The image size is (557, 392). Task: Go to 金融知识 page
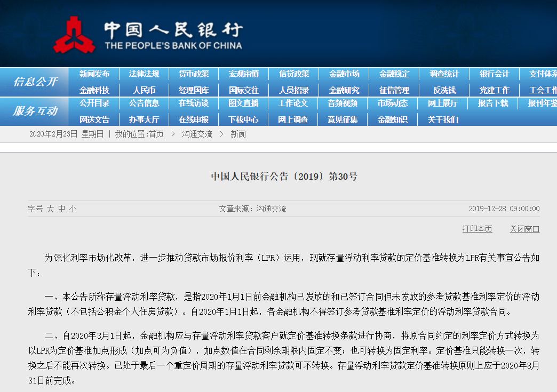393,119
